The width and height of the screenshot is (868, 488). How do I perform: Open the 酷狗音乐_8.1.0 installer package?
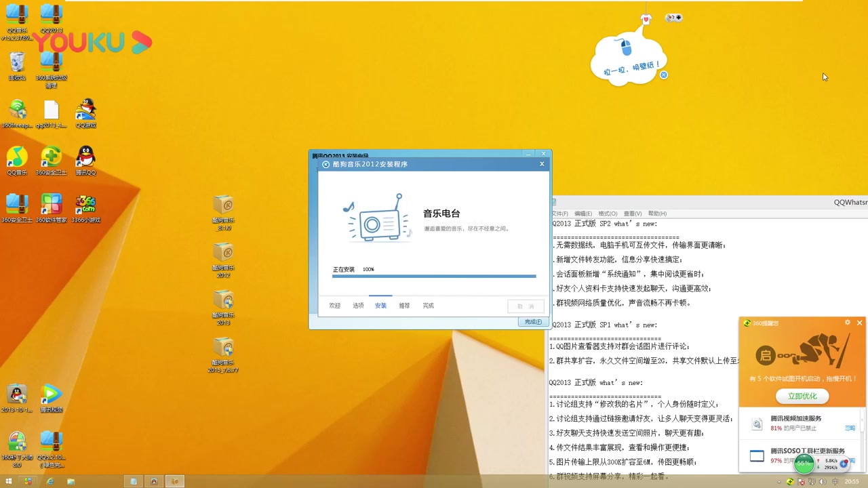(224, 213)
